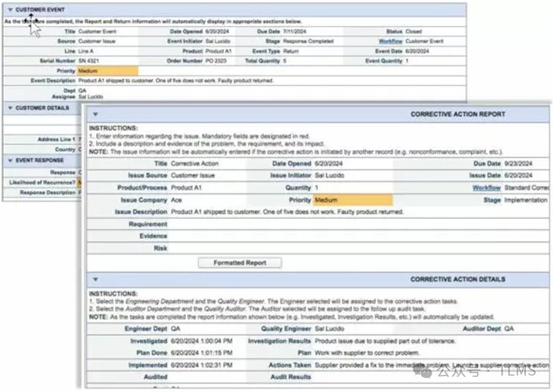Click the 'Address Line 1' label in Customer Details
This screenshot has height=392, width=553.
(56, 139)
